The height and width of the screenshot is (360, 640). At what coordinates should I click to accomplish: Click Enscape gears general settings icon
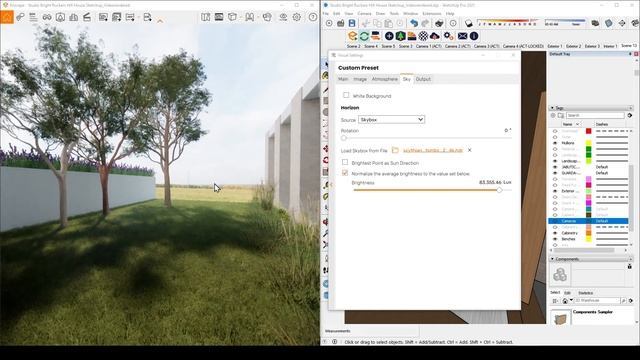click(449, 36)
